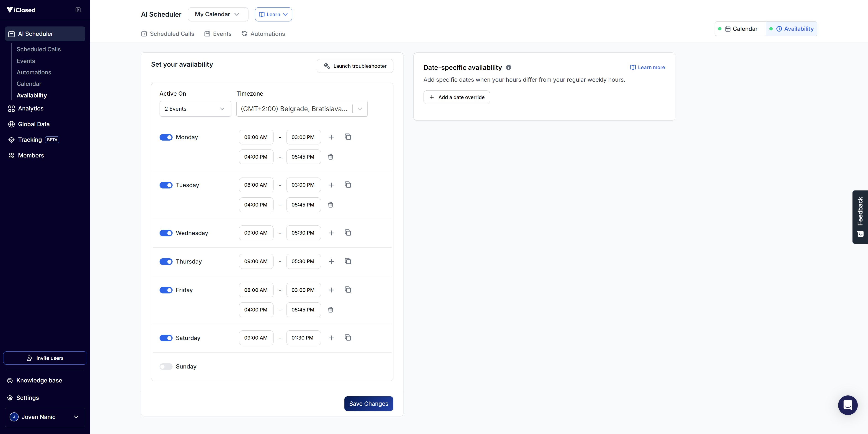Add another time range to Thursday
This screenshot has height=434, width=868.
(x=331, y=261)
